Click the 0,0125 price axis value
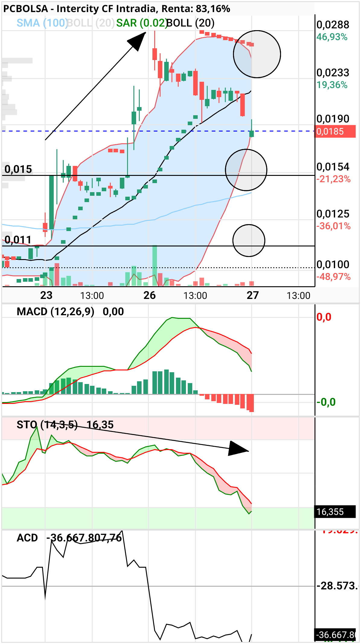This screenshot has width=361, height=644. (333, 214)
